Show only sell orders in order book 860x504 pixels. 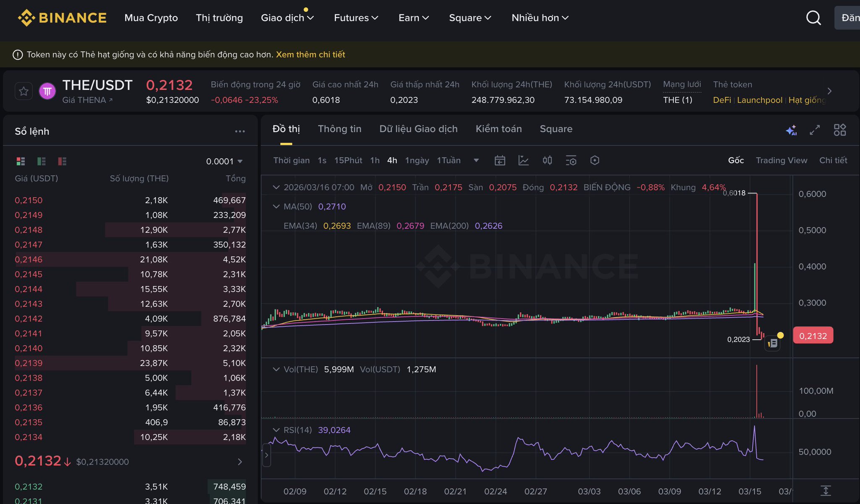pos(62,161)
